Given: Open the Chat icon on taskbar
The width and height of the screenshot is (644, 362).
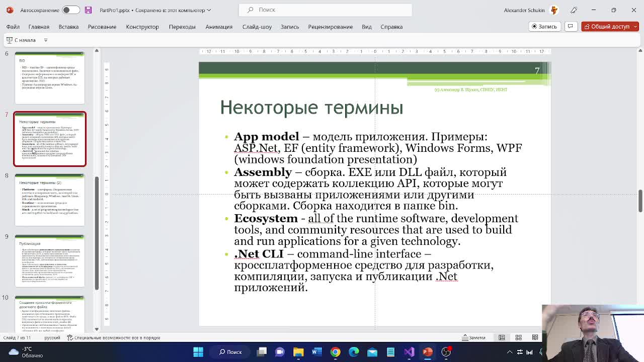Looking at the screenshot, I should 280,352.
